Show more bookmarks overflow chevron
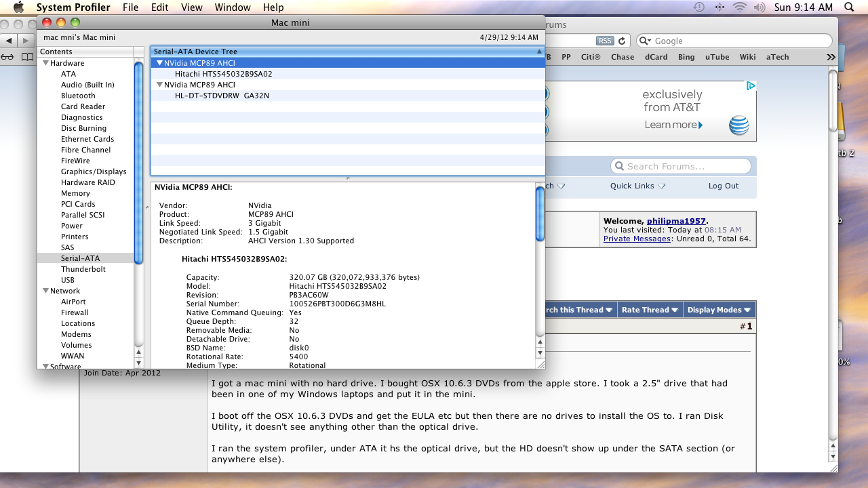The height and width of the screenshot is (488, 868). 831,57
